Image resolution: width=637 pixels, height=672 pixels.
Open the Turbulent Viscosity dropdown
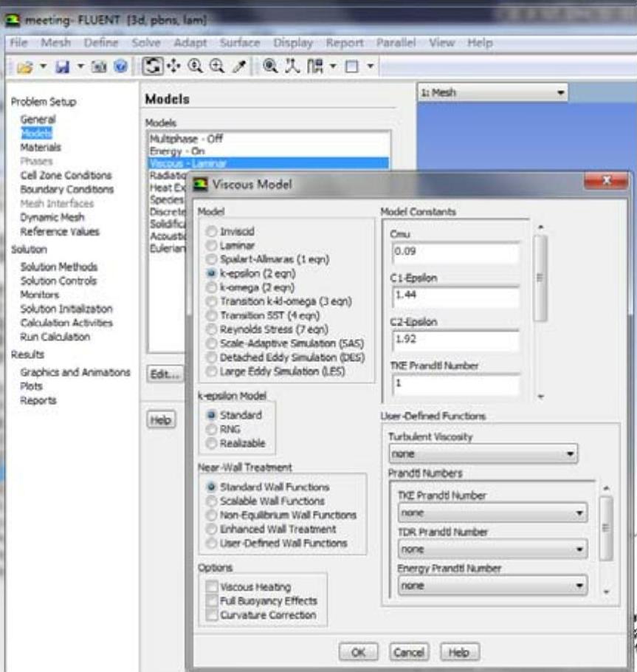coord(483,453)
